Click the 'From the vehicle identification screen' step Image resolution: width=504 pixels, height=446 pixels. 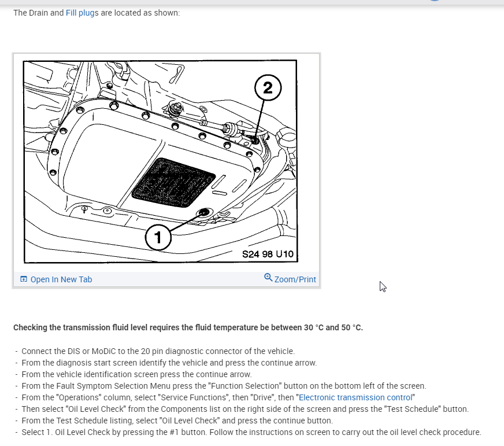coord(136,374)
